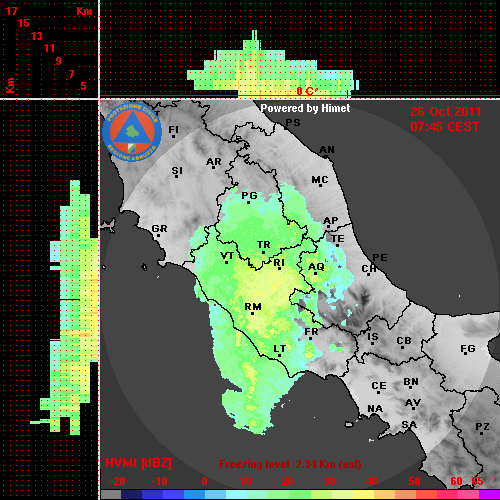The height and width of the screenshot is (500, 500).
Task: Click the RI city label
Action: (279, 263)
